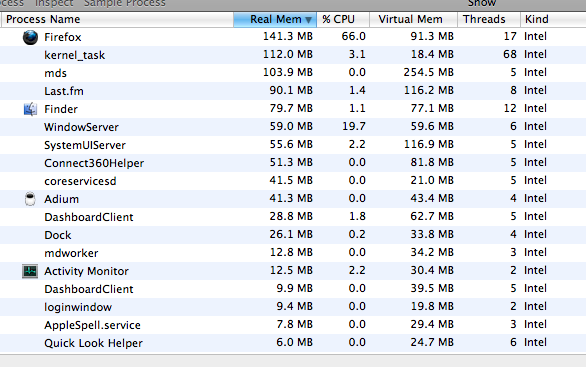Click Firefox CPU value 66.0
Screen dimensions: 586x367
(x=354, y=36)
